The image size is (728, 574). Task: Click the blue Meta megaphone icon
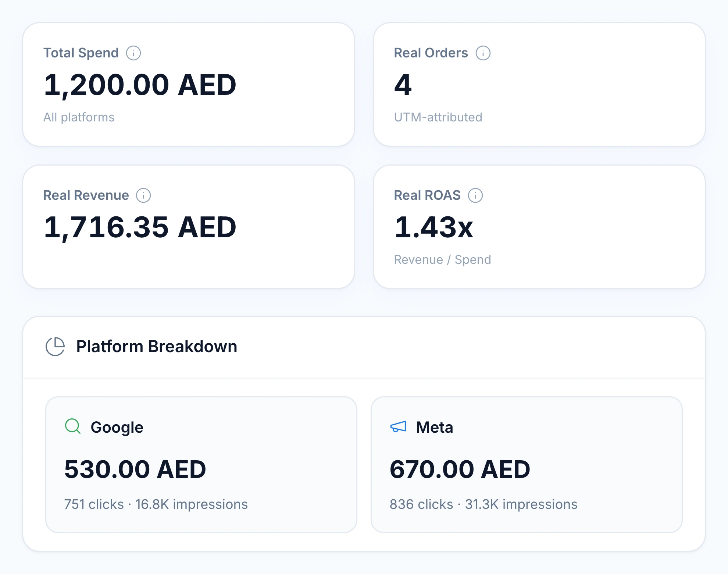click(x=398, y=427)
